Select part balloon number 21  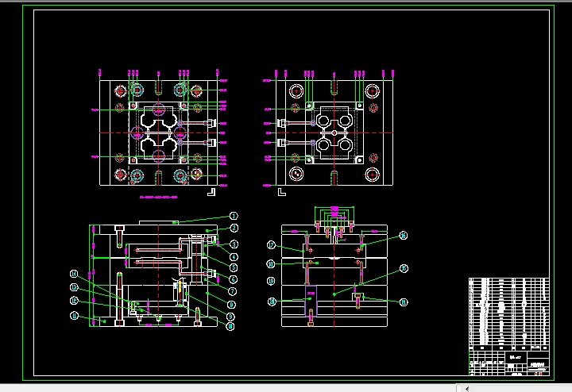(x=404, y=302)
